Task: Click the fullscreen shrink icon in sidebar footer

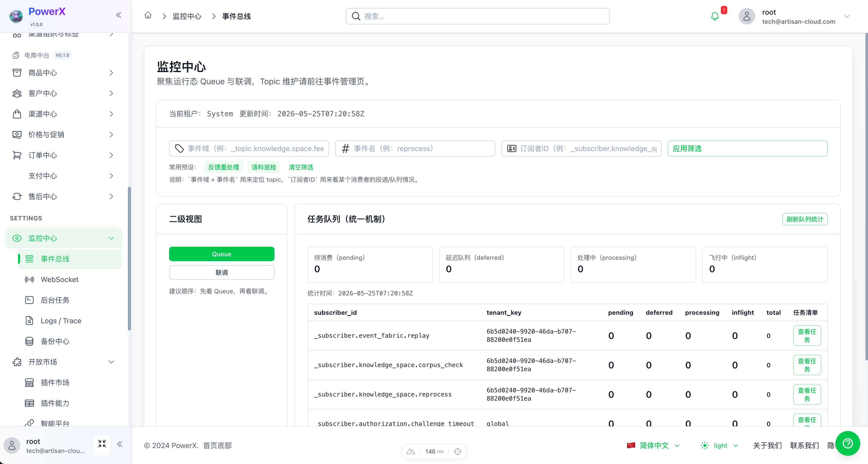Action: 102,444
